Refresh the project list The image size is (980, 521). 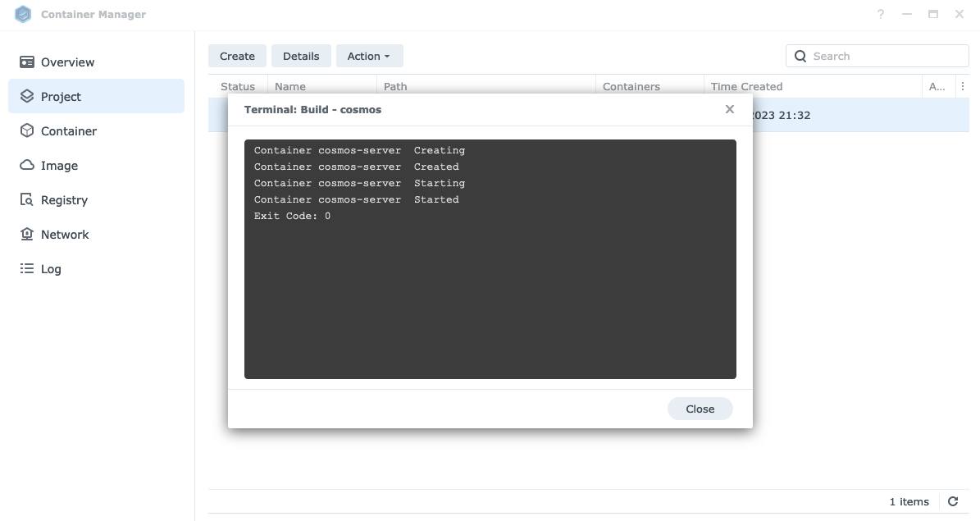[x=953, y=501]
